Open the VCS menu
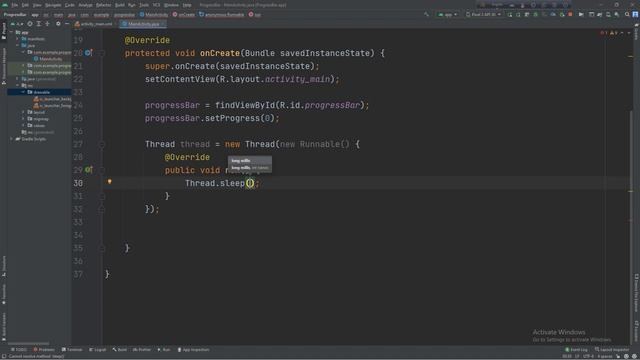 [156, 5]
